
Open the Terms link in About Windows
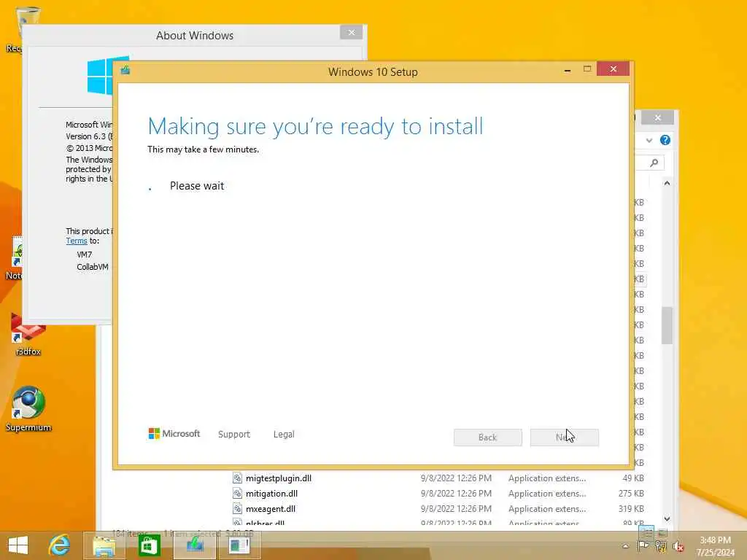(x=76, y=241)
